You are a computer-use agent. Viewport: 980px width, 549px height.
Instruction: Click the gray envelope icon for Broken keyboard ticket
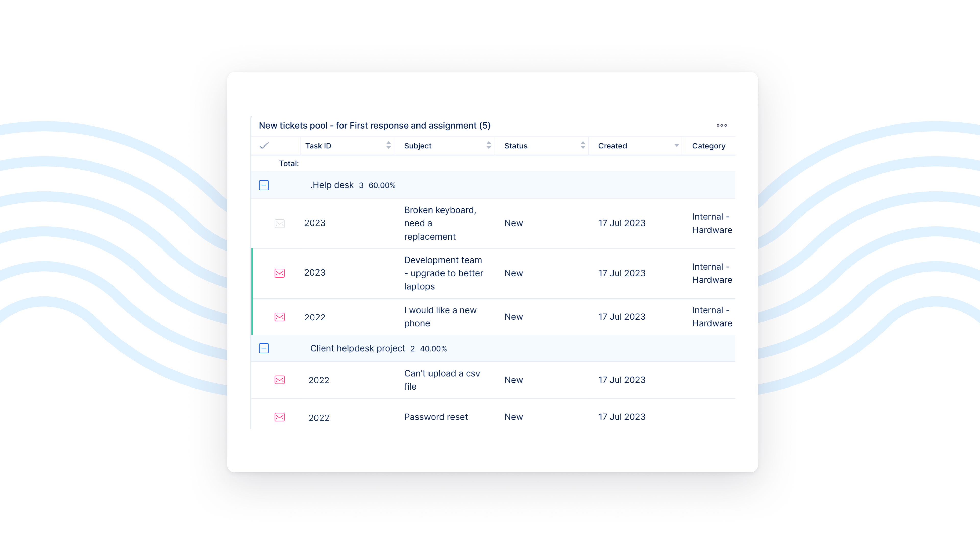280,223
